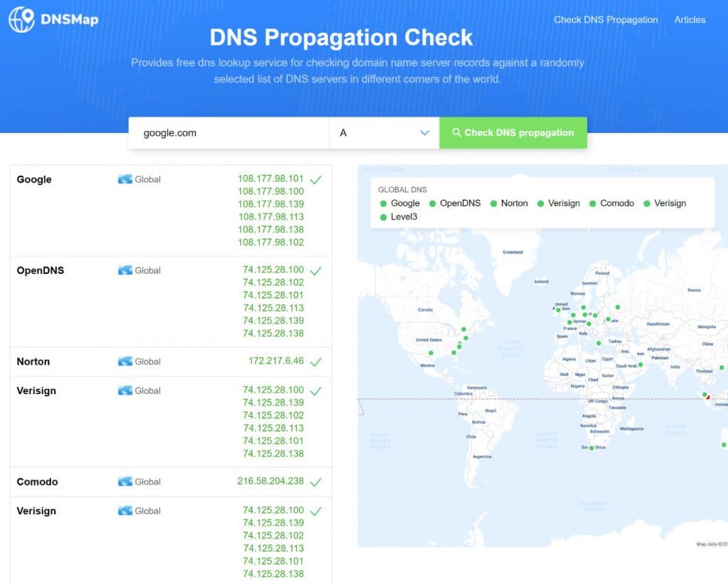This screenshot has height=584, width=728.
Task: Click the DNSMap globe logo icon
Action: tap(21, 19)
